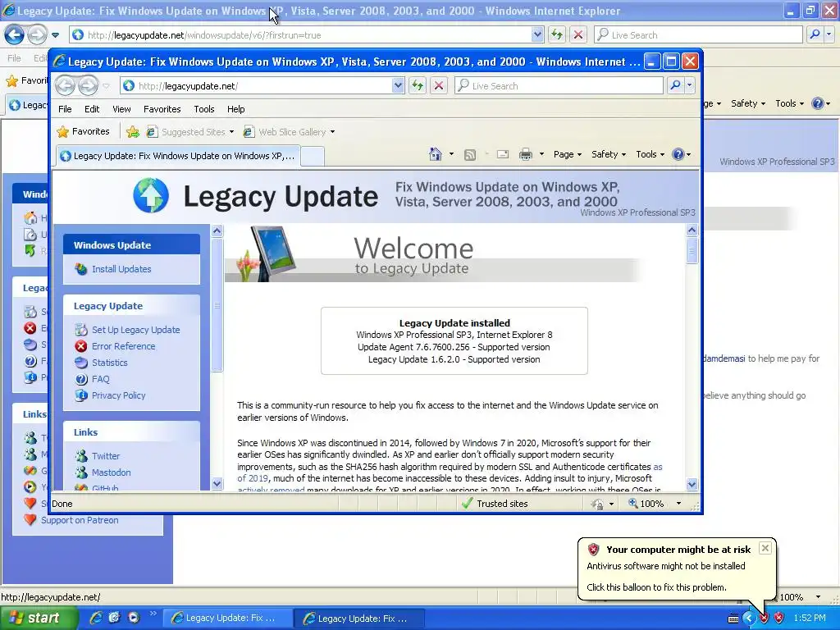Click search magnifier button in front window
This screenshot has width=840, height=630.
point(676,85)
